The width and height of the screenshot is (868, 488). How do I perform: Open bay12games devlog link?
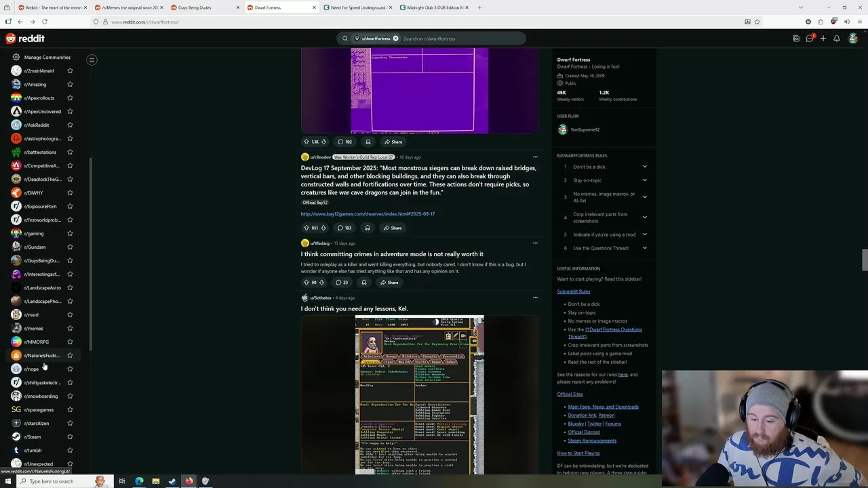tap(368, 213)
